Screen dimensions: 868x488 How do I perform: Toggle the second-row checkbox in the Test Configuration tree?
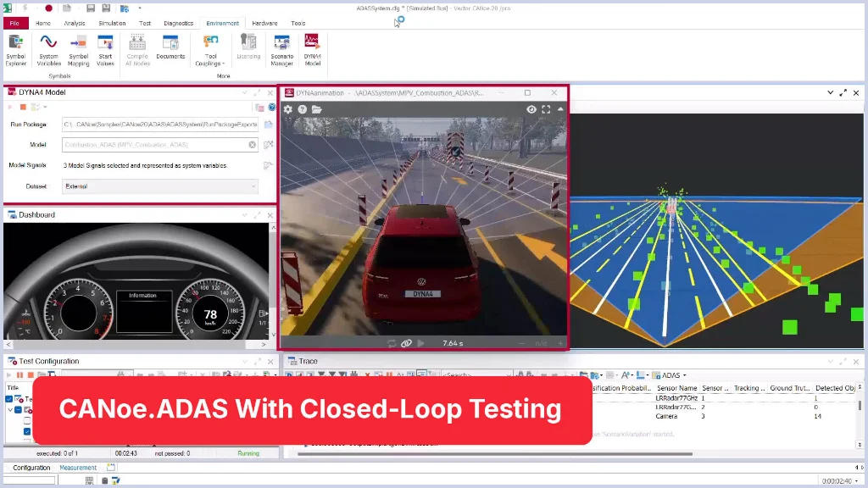(19, 410)
